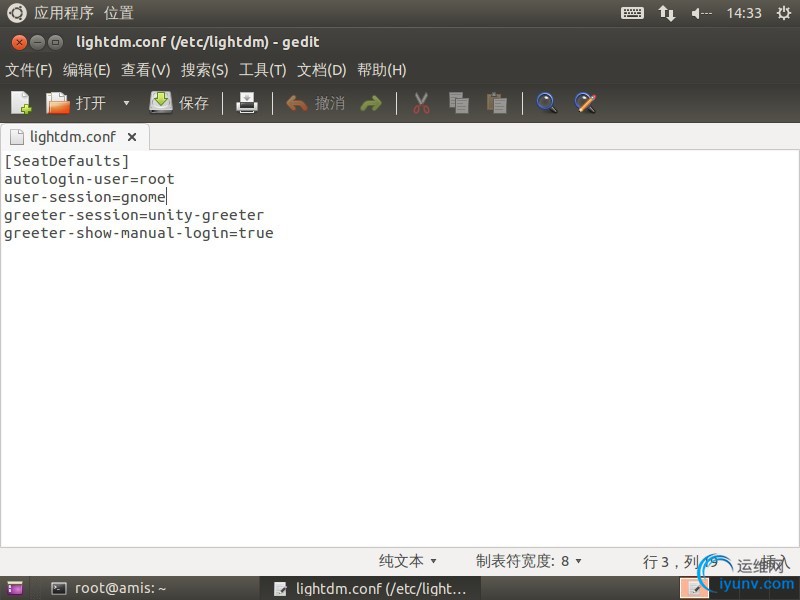800x600 pixels.
Task: Click the new document icon in toolbar
Action: click(x=21, y=103)
